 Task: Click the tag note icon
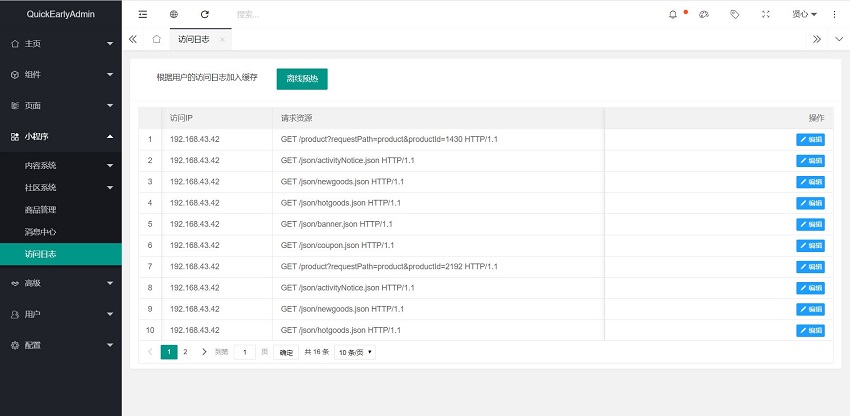point(735,15)
